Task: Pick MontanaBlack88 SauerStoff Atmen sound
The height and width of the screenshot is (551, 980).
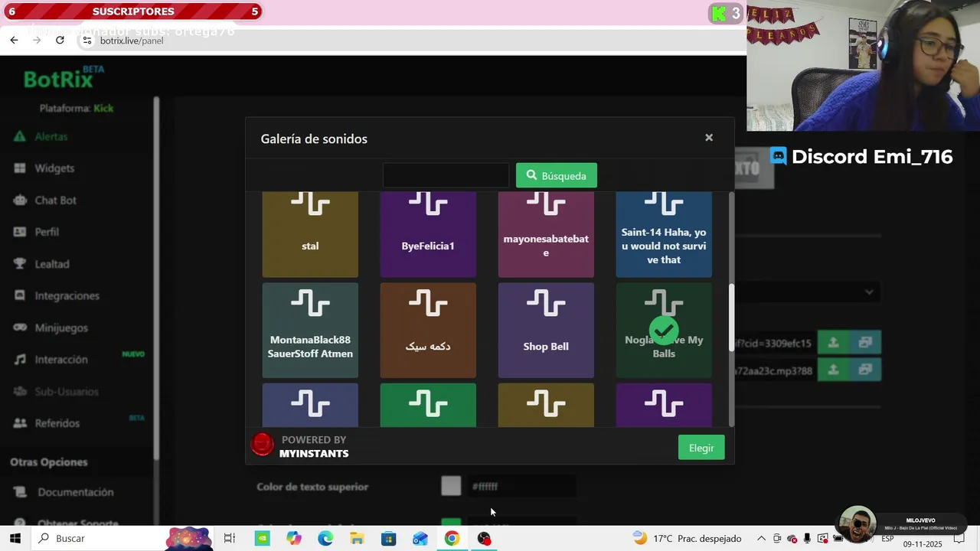Action: (310, 331)
